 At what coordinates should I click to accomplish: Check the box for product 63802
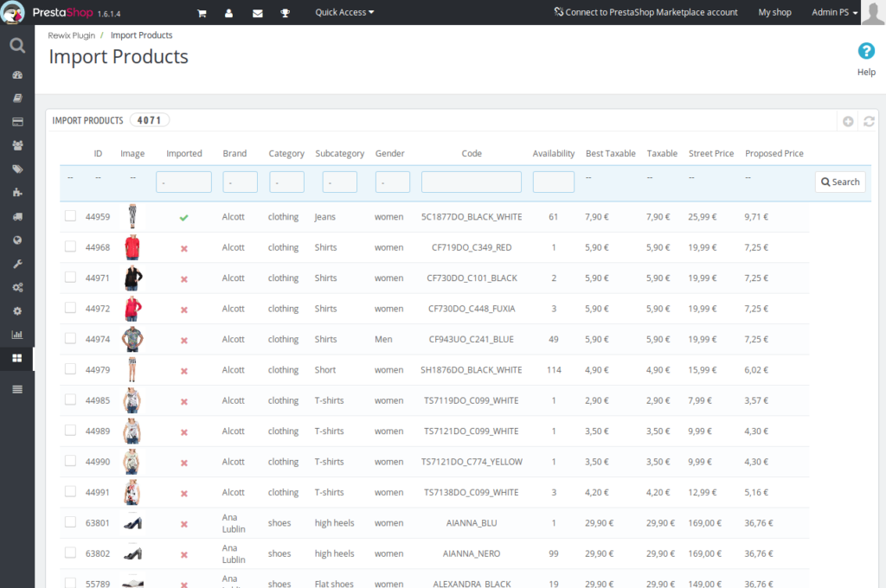tap(70, 553)
